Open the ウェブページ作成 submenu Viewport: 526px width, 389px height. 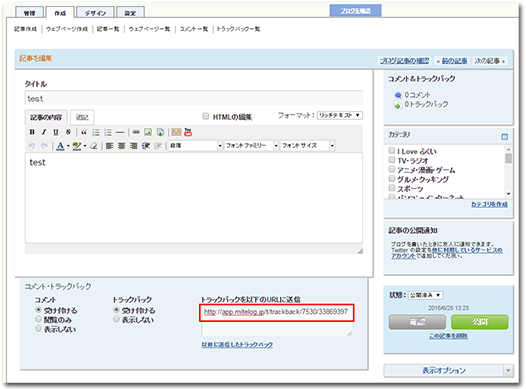click(x=67, y=29)
